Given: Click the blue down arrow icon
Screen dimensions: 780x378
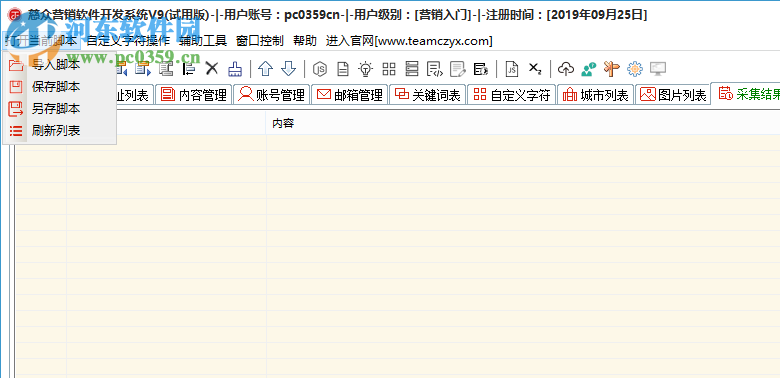Looking at the screenshot, I should point(289,69).
